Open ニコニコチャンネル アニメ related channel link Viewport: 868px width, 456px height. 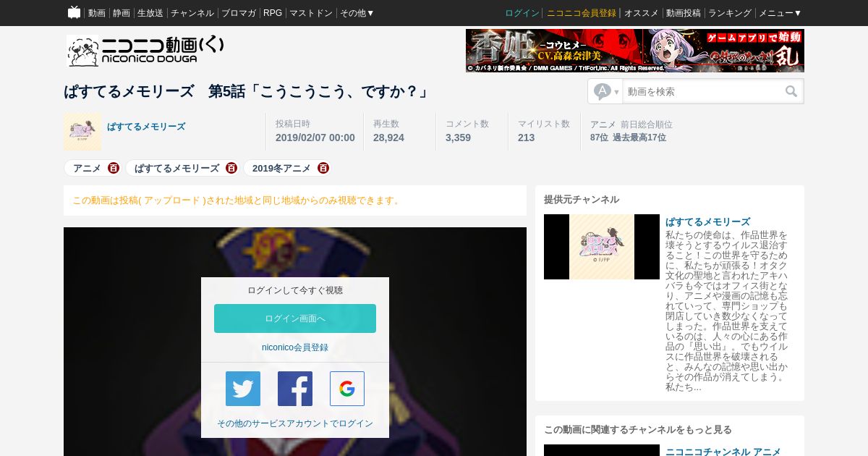(x=723, y=451)
